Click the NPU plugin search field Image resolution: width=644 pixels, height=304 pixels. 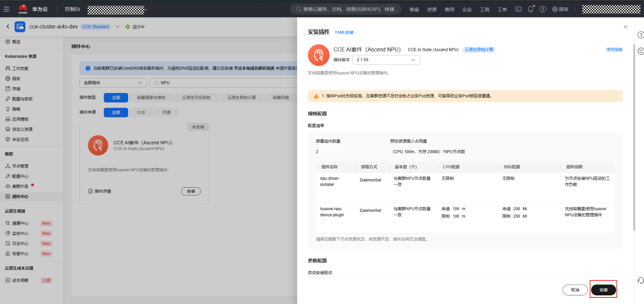click(224, 83)
